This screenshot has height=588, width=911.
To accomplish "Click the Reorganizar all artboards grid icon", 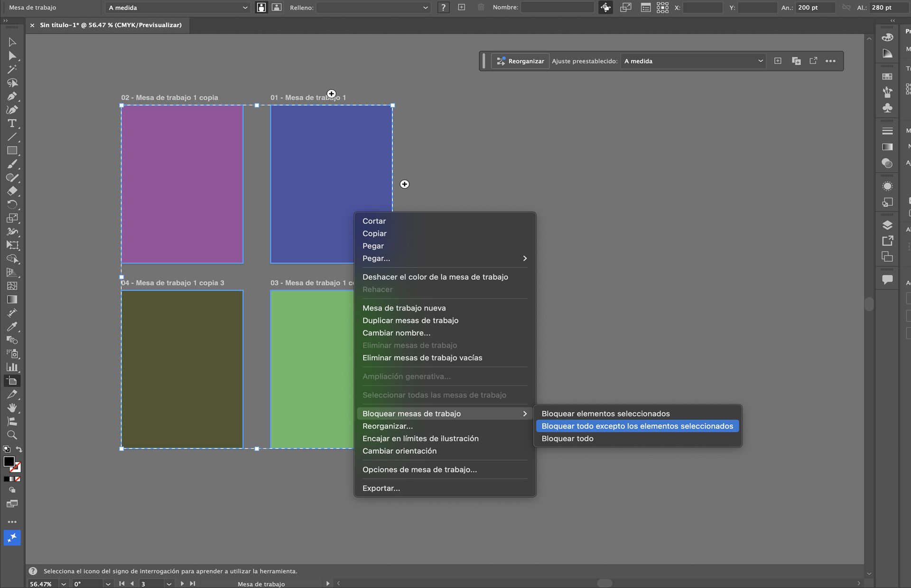I will click(x=662, y=8).
